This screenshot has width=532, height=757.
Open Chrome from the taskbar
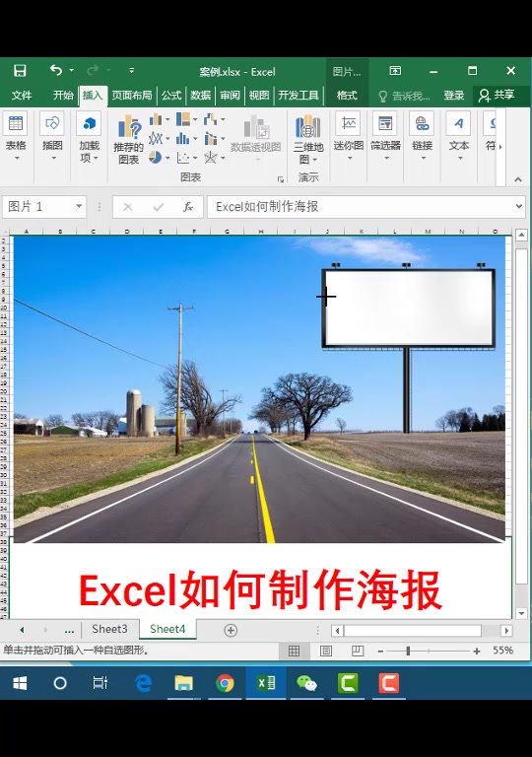pyautogui.click(x=225, y=683)
